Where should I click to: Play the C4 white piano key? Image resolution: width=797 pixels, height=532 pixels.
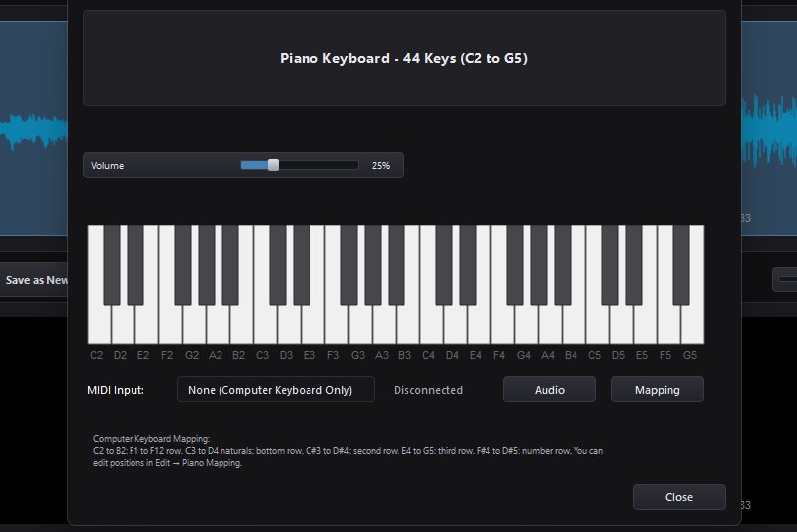click(431, 325)
